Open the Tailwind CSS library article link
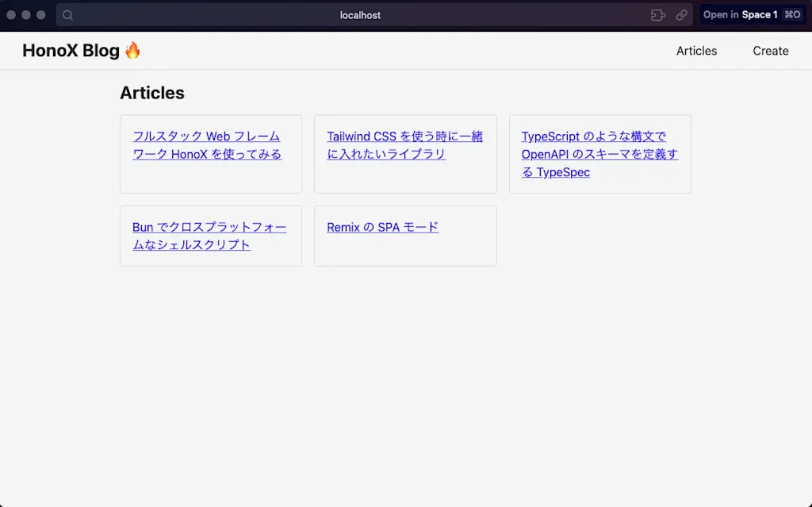Viewport: 812px width, 507px height. (x=405, y=145)
